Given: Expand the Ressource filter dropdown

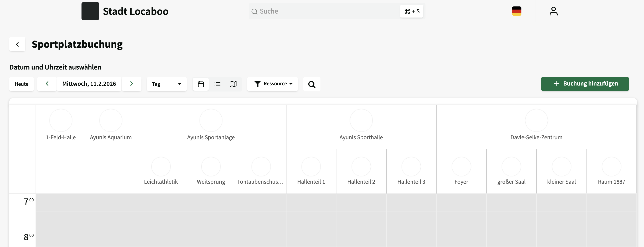Looking at the screenshot, I should coord(272,84).
